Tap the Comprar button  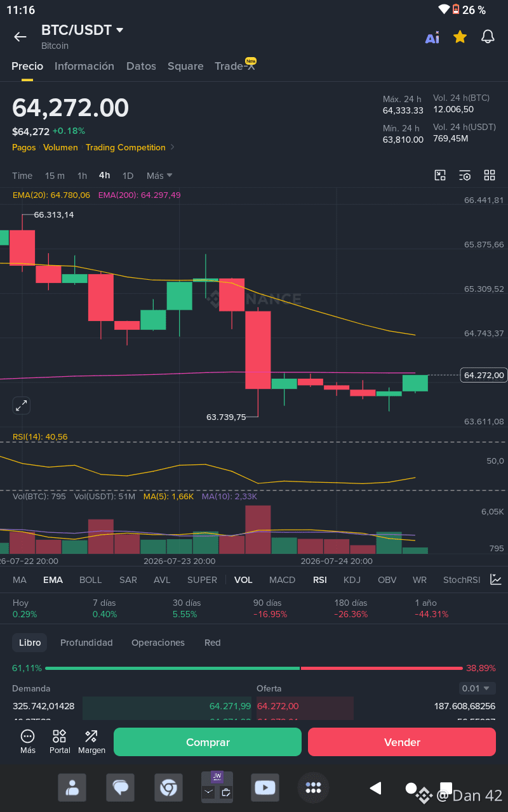click(208, 742)
